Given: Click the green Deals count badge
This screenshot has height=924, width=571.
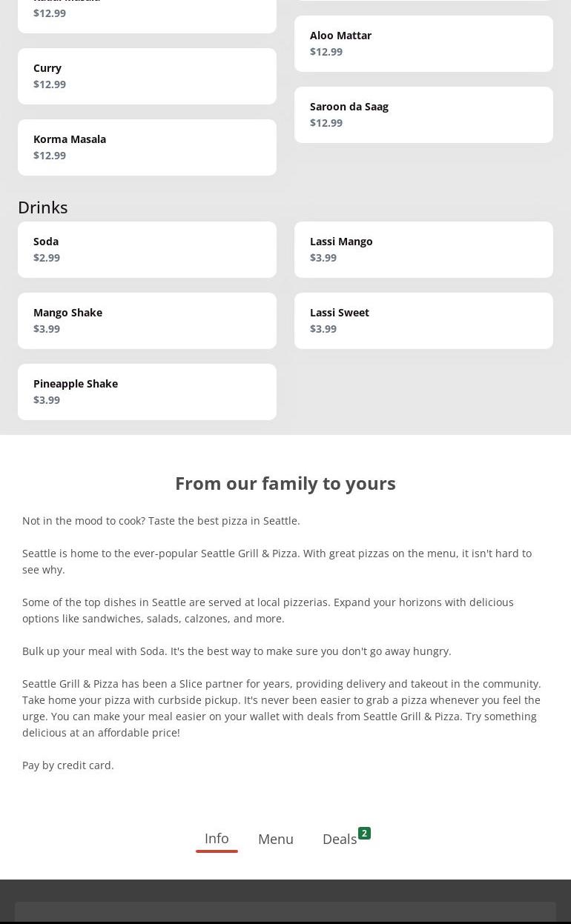Looking at the screenshot, I should (x=364, y=834).
